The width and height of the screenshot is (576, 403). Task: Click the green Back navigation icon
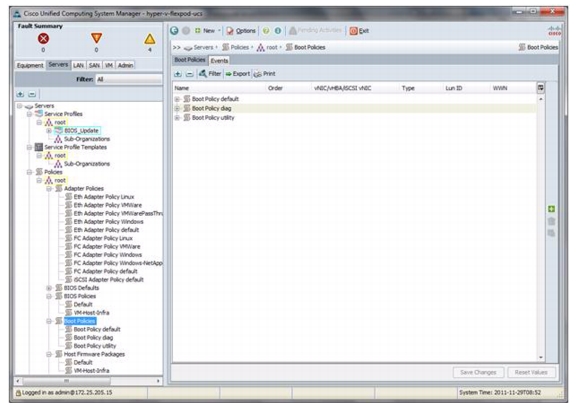[x=174, y=31]
